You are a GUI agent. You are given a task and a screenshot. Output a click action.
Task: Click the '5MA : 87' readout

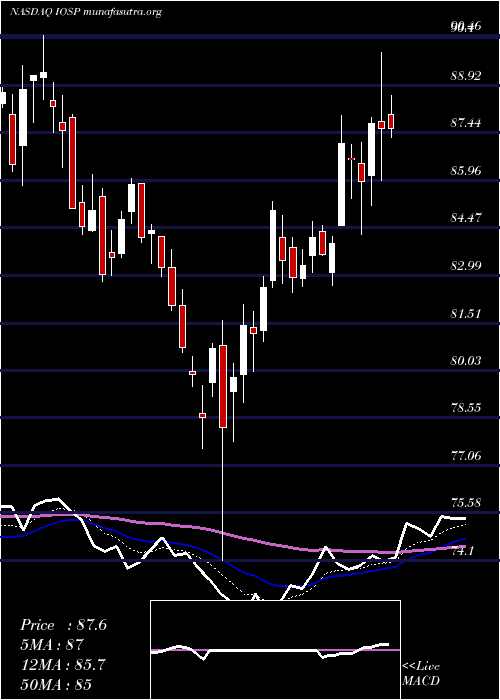[x=52, y=644]
